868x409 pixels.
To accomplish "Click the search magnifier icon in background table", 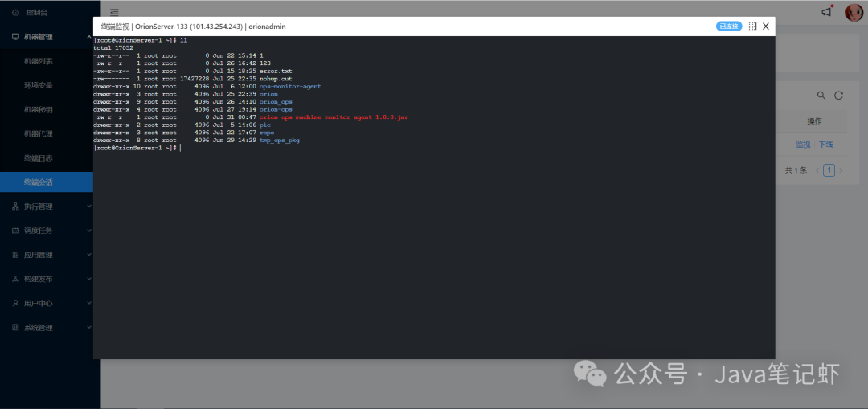I will pyautogui.click(x=821, y=96).
